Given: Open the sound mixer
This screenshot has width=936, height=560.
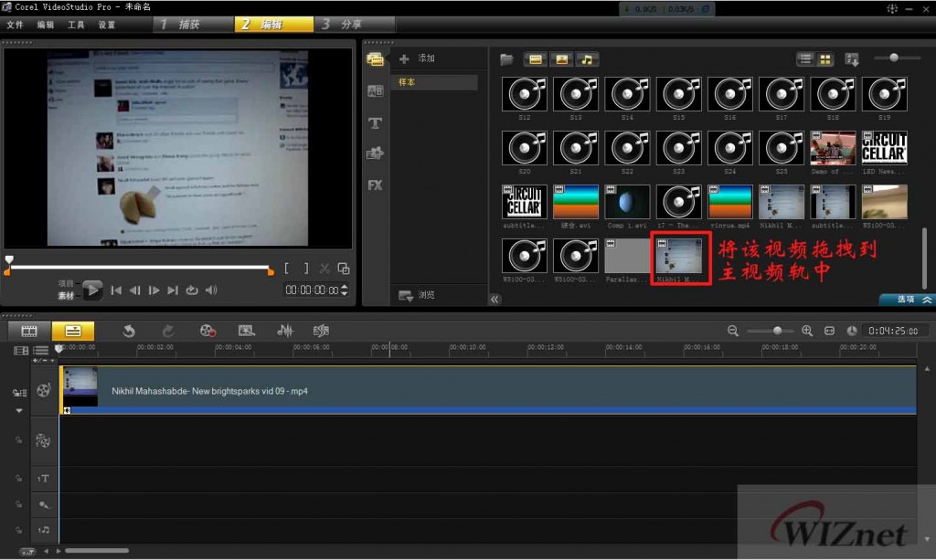Looking at the screenshot, I should 285,331.
